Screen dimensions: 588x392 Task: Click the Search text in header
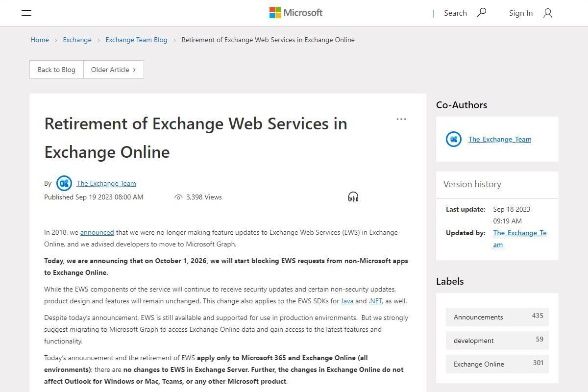pos(455,13)
